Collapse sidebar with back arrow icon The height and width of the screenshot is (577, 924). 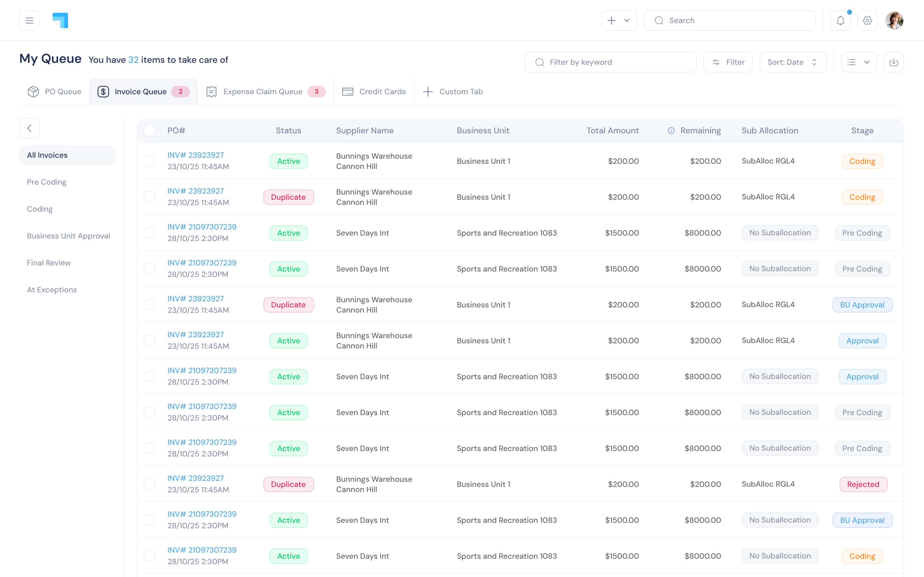point(30,128)
